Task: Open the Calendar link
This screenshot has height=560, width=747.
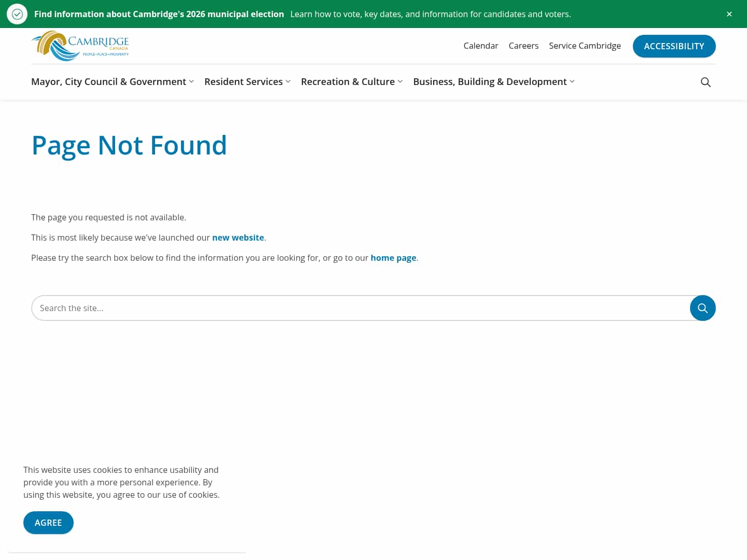Action: pos(481,46)
